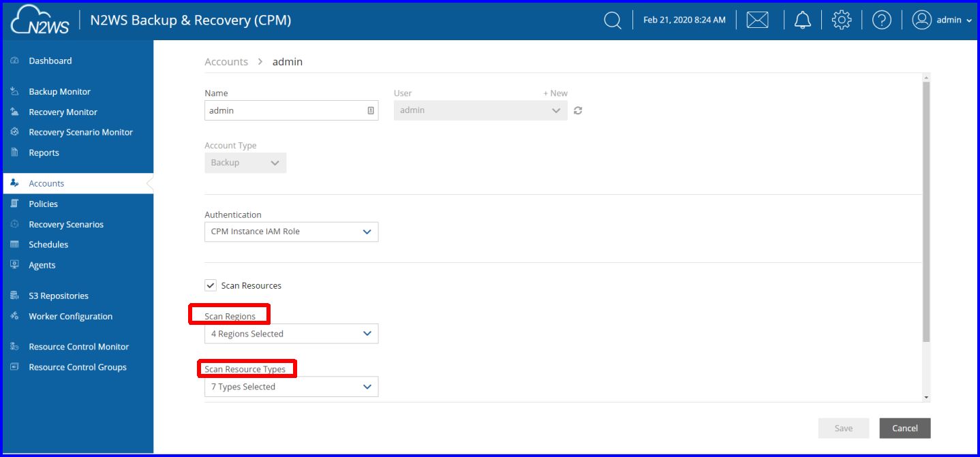Open Recovery Scenario Monitor page
Screen dimensions: 980x457
[x=80, y=132]
